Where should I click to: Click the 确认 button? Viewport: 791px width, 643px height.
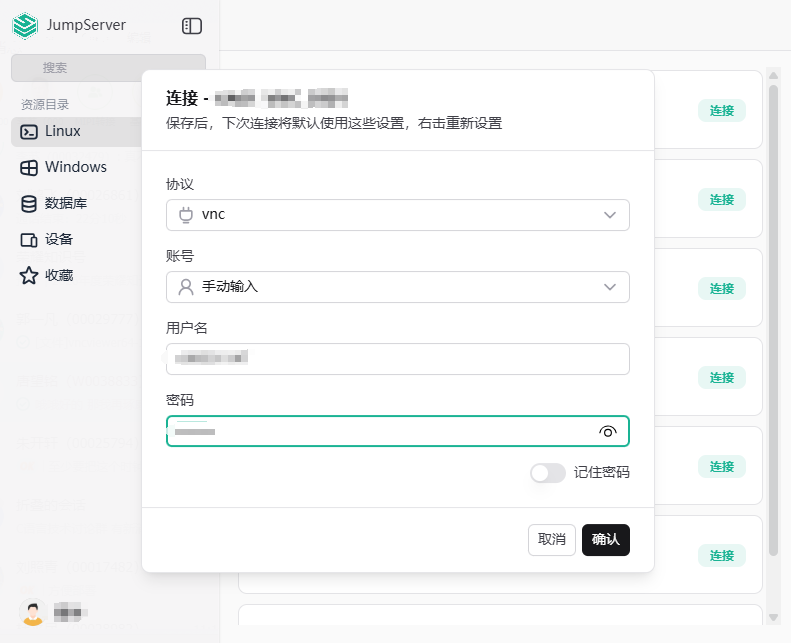click(605, 539)
